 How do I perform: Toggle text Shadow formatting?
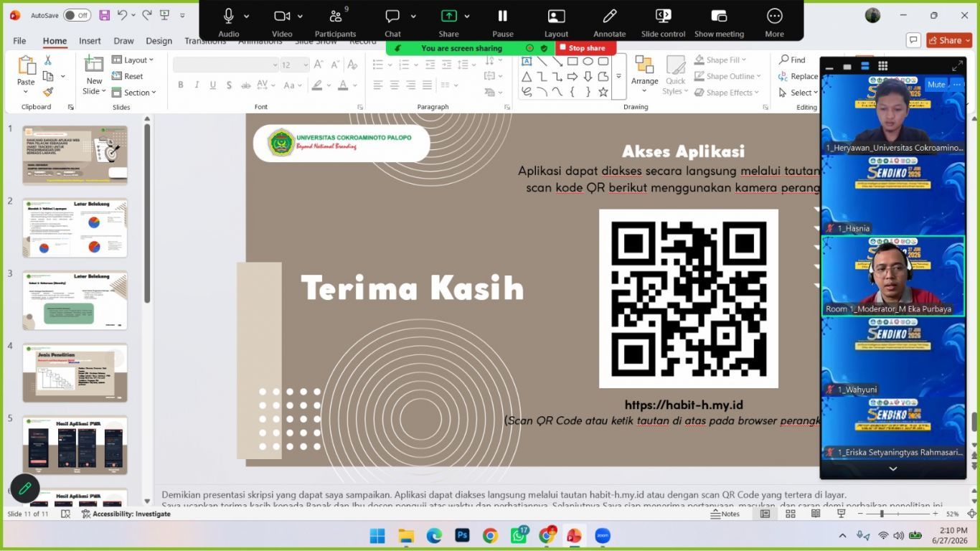pos(229,85)
